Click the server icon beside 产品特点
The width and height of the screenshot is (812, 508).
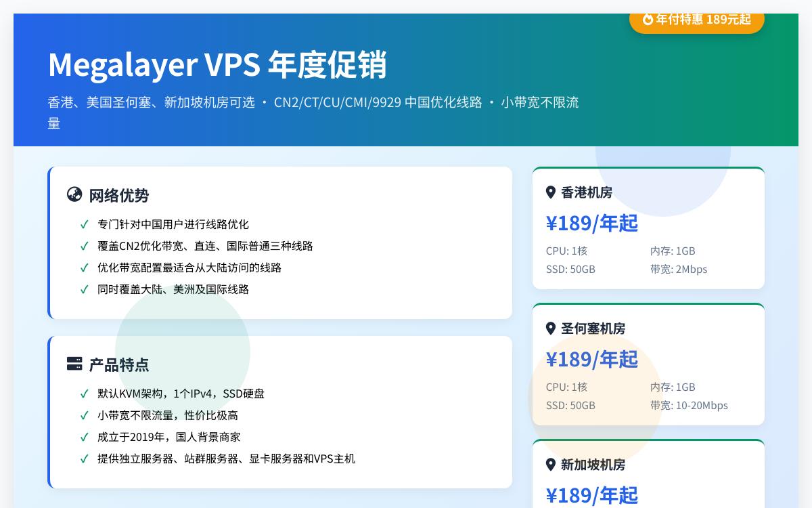(74, 364)
